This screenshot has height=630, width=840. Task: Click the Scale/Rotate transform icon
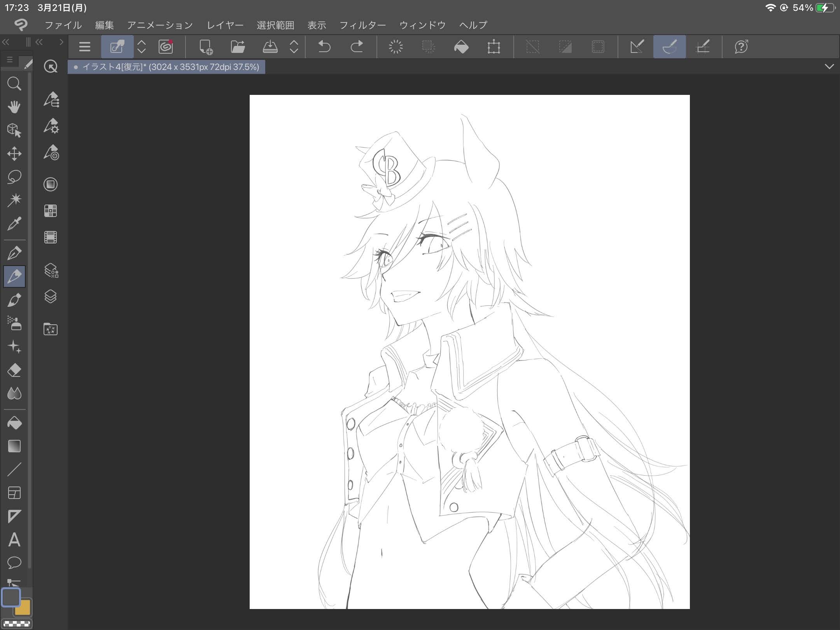[494, 47]
